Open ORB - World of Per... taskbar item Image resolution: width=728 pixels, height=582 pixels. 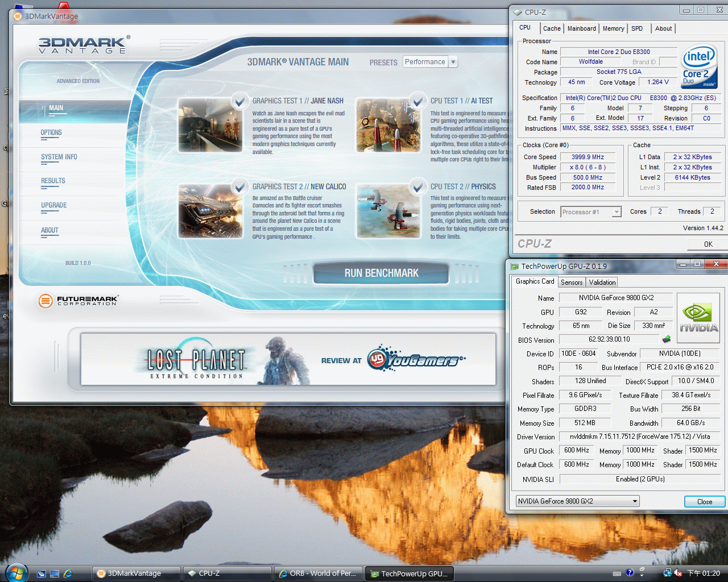[318, 573]
